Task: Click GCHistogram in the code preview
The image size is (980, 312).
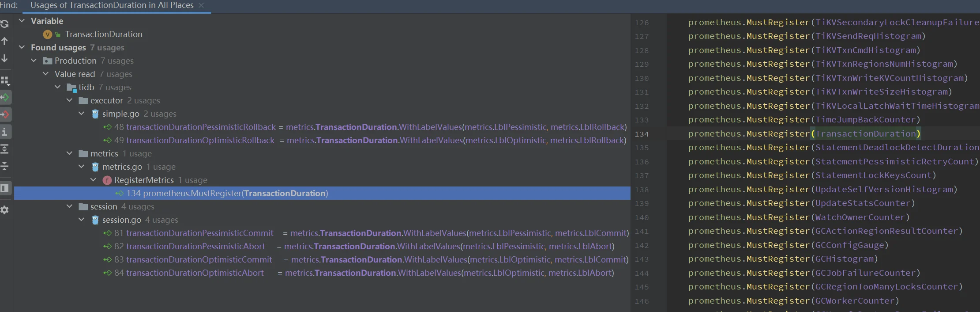Action: click(x=845, y=259)
